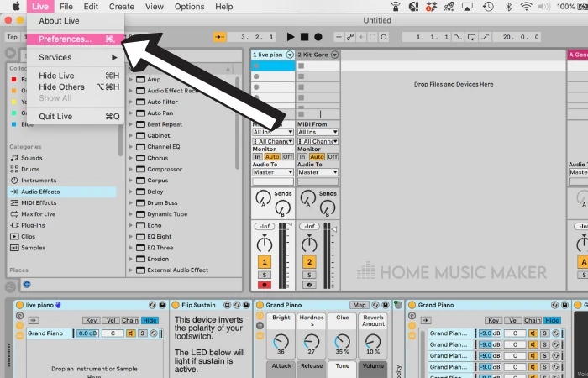This screenshot has height=378, width=588.
Task: Select the Audio Effects category
Action: pos(62,192)
